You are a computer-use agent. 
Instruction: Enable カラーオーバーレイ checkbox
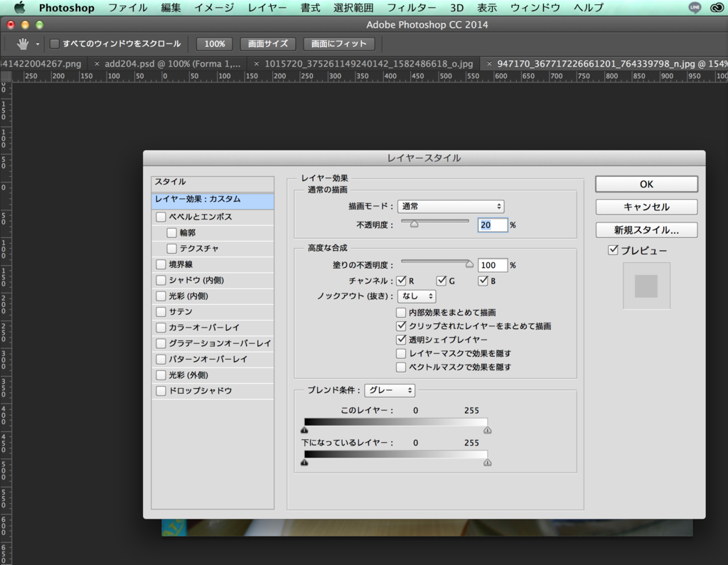pos(161,328)
